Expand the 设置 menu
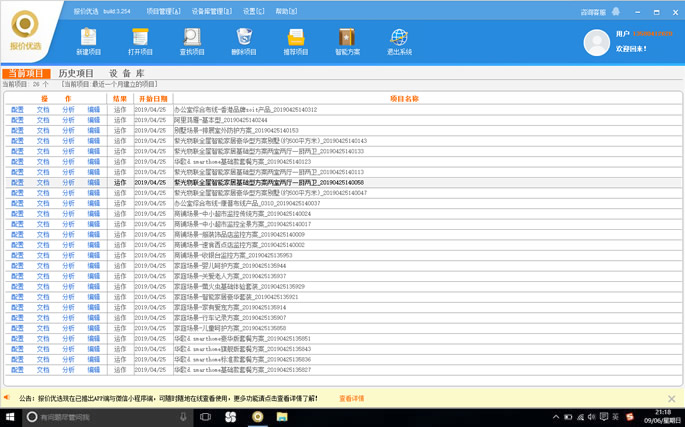The image size is (685, 427). [253, 12]
